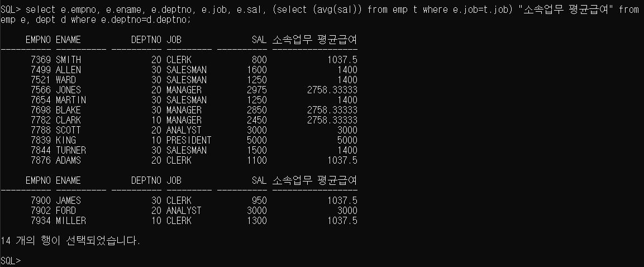Select salary value 1500

(257, 150)
